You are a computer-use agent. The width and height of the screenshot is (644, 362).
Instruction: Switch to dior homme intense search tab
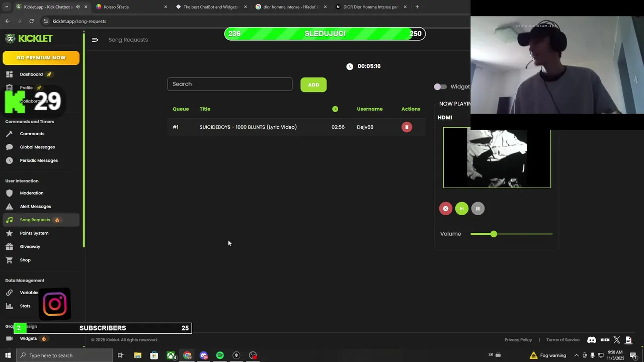291,7
